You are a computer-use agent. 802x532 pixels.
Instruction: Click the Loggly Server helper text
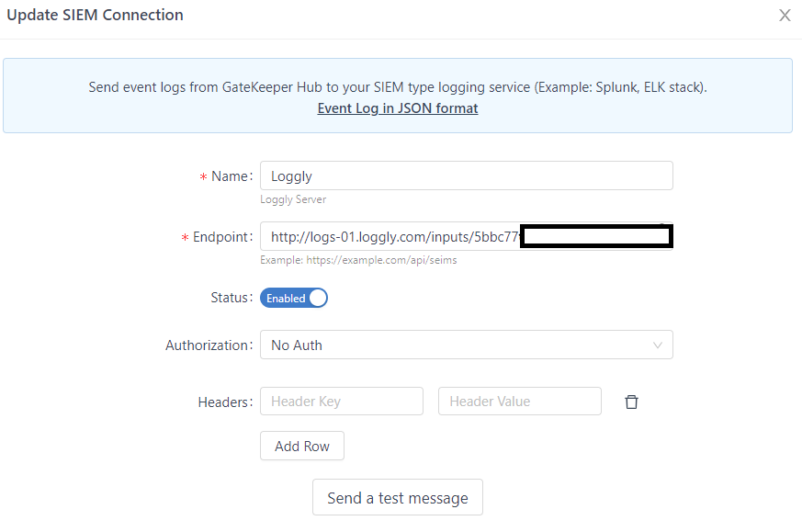291,199
